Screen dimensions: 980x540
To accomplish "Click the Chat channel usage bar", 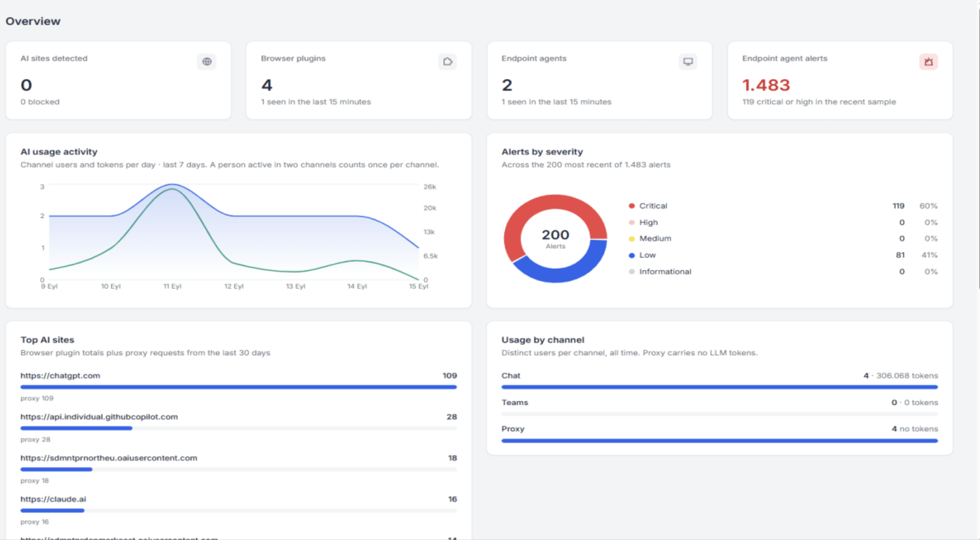I will tap(720, 387).
